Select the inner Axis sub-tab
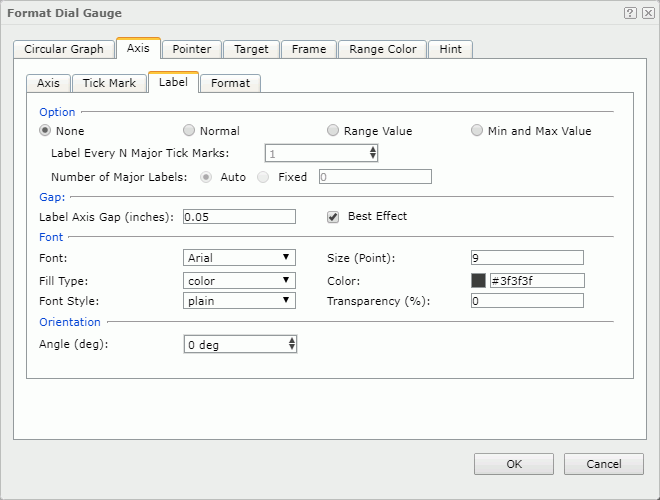The image size is (660, 500). click(x=48, y=83)
